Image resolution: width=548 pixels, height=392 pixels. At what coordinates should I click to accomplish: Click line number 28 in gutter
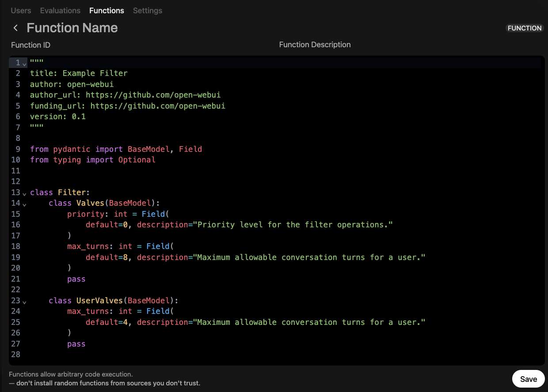15,354
